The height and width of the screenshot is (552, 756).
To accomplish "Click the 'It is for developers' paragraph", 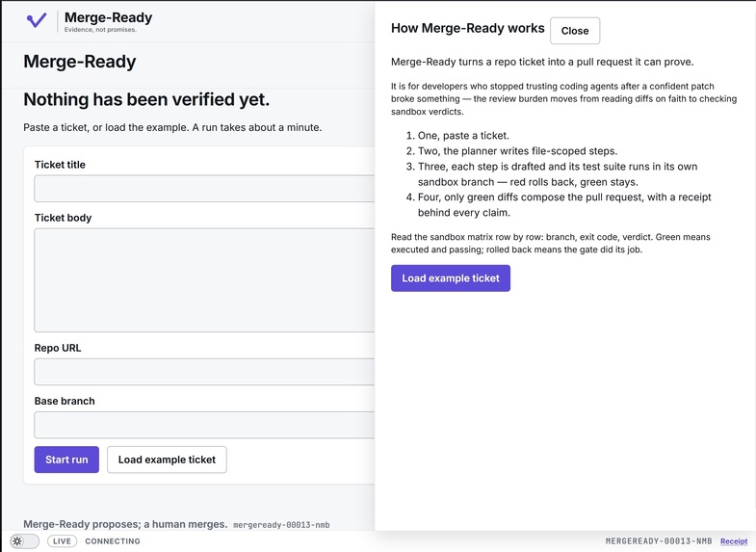I will (x=563, y=99).
